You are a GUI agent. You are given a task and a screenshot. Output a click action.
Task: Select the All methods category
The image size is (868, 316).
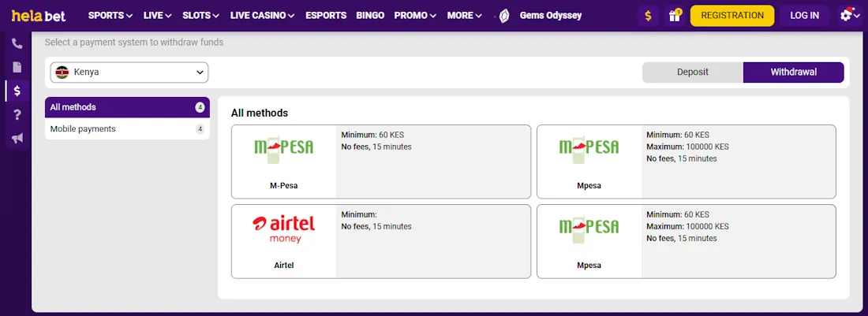pos(127,107)
